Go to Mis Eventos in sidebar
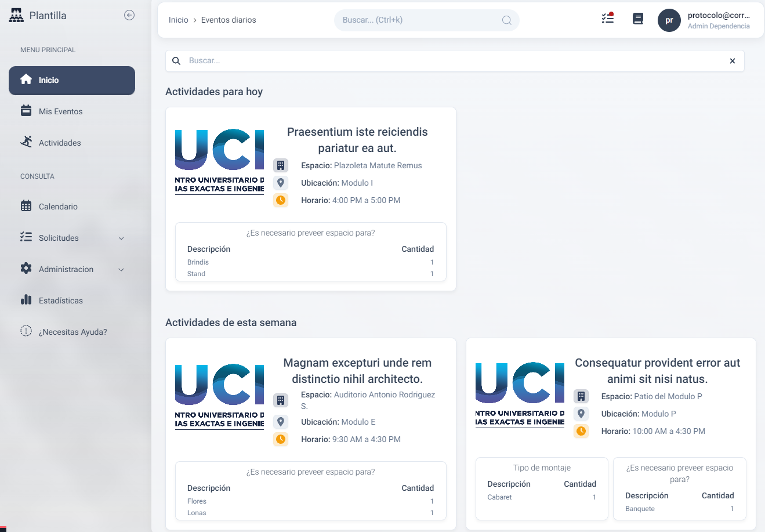The height and width of the screenshot is (532, 765). [x=60, y=111]
